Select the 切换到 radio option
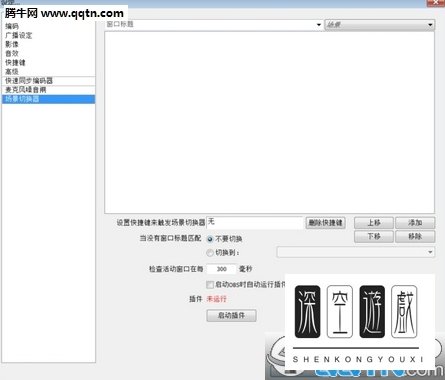Image resolution: width=445 pixels, height=380 pixels. click(210, 253)
